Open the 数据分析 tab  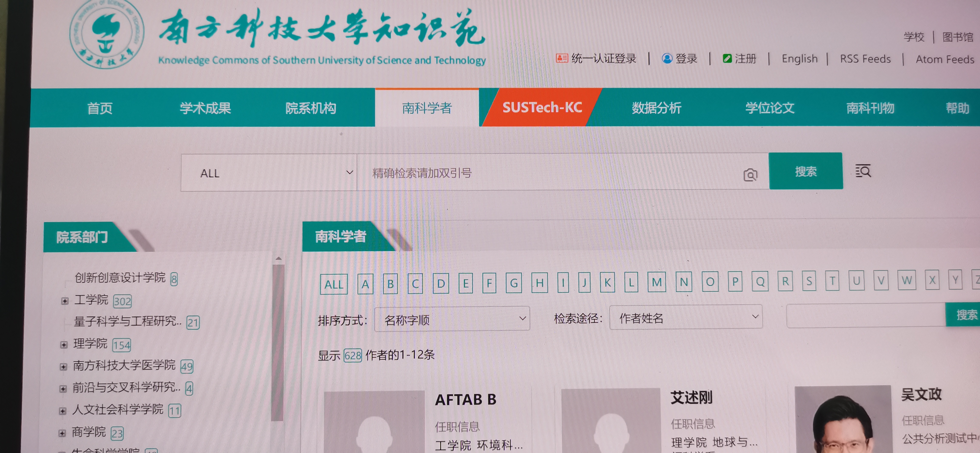[657, 108]
